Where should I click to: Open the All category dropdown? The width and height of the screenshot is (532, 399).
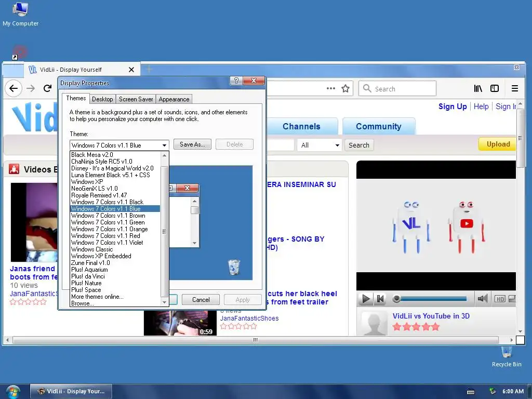pyautogui.click(x=320, y=145)
